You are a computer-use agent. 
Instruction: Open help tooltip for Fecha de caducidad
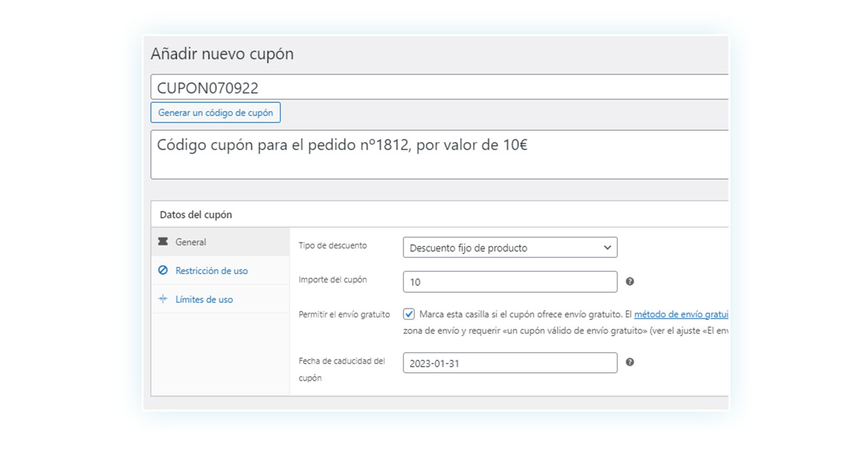[x=630, y=362]
